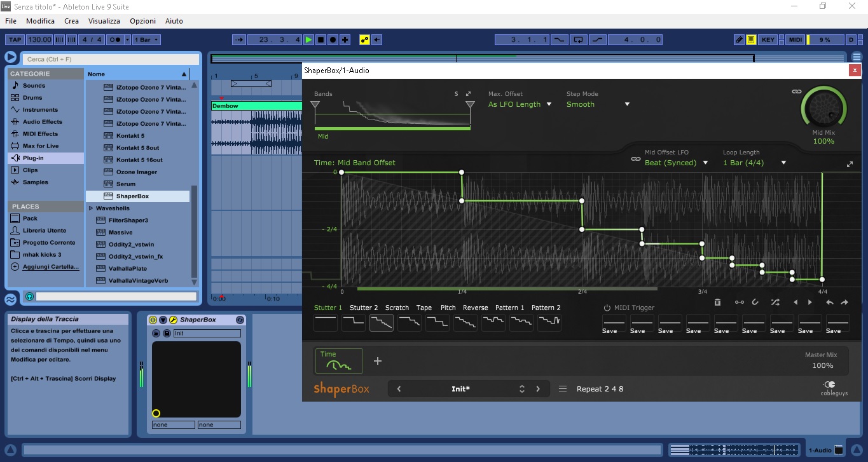The height and width of the screenshot is (462, 868).
Task: Toggle the Loop switch in transport
Action: [x=578, y=39]
